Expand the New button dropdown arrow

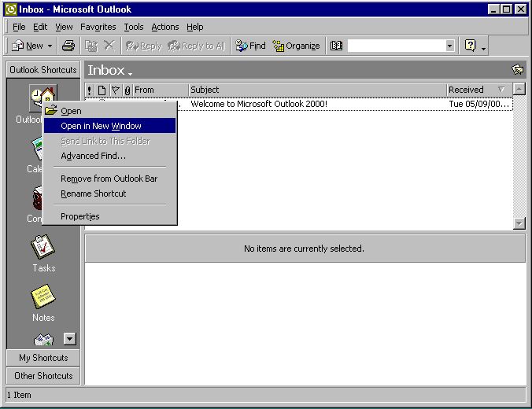point(50,46)
